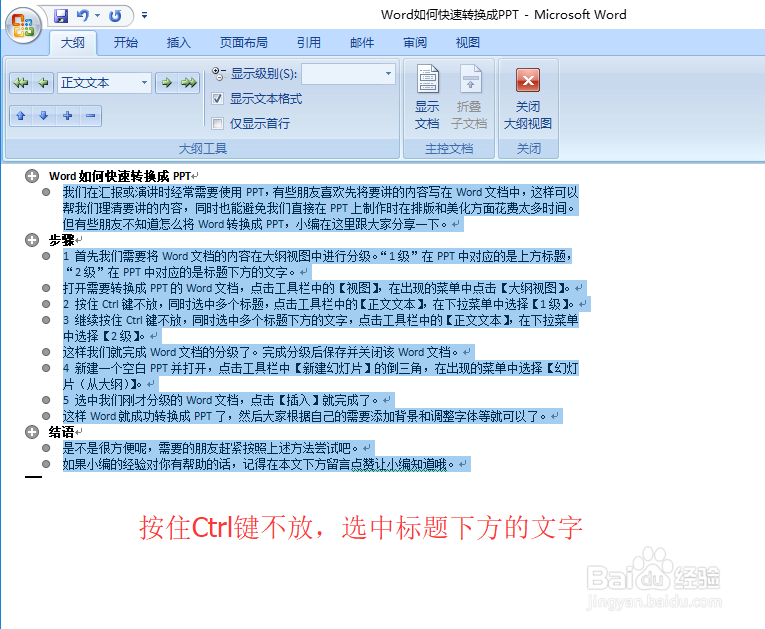Demote selection one outline level
The width and height of the screenshot is (765, 629).
point(167,82)
